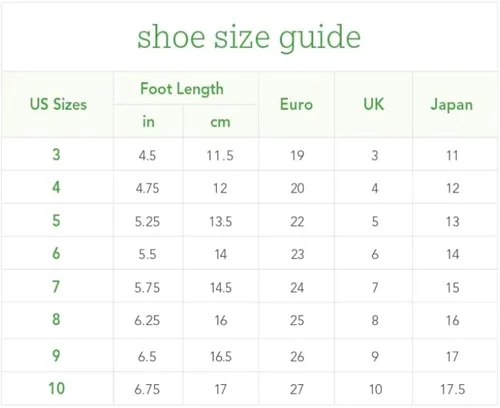Select Euro size 27 cell
500x408 pixels.
tap(297, 389)
